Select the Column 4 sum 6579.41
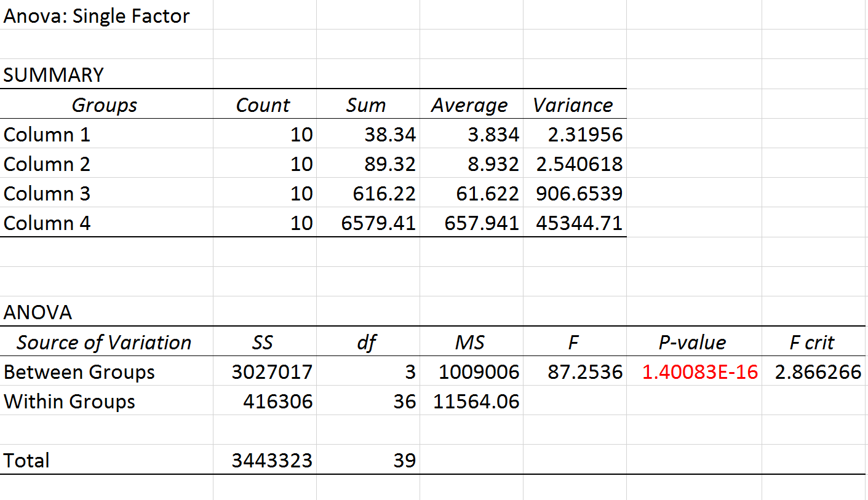Image resolution: width=868 pixels, height=500 pixels. pos(378,223)
